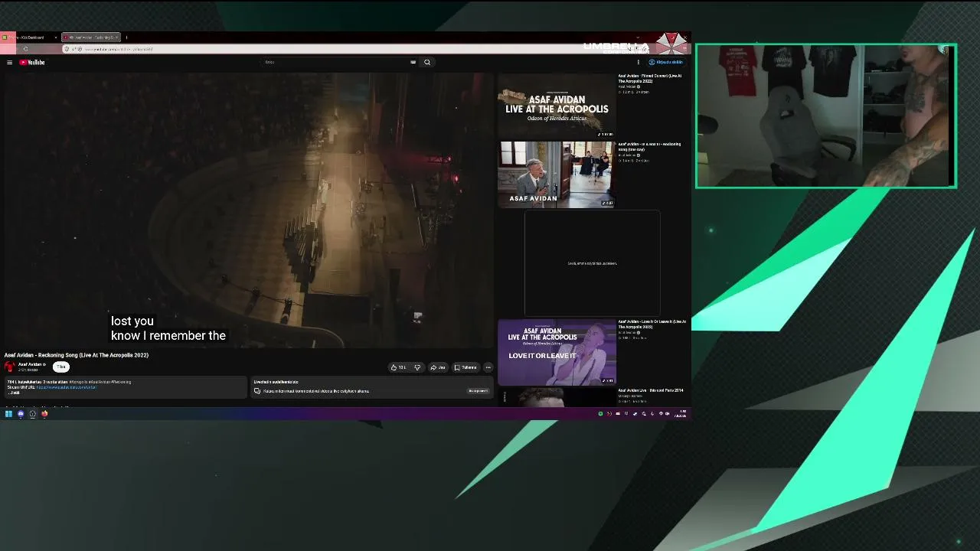Open Love It Or Leave It thumbnail

click(x=557, y=352)
